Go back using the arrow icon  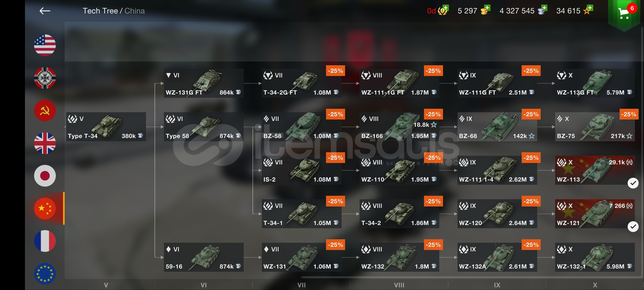[45, 11]
